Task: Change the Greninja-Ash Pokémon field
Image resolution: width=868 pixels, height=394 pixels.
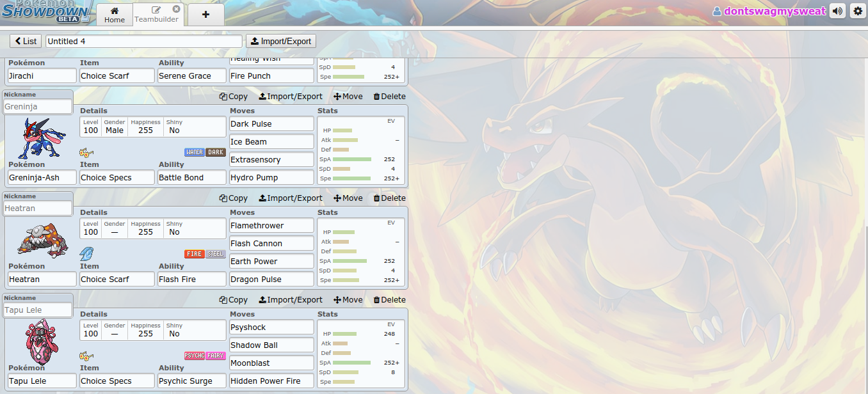Action: (x=42, y=178)
